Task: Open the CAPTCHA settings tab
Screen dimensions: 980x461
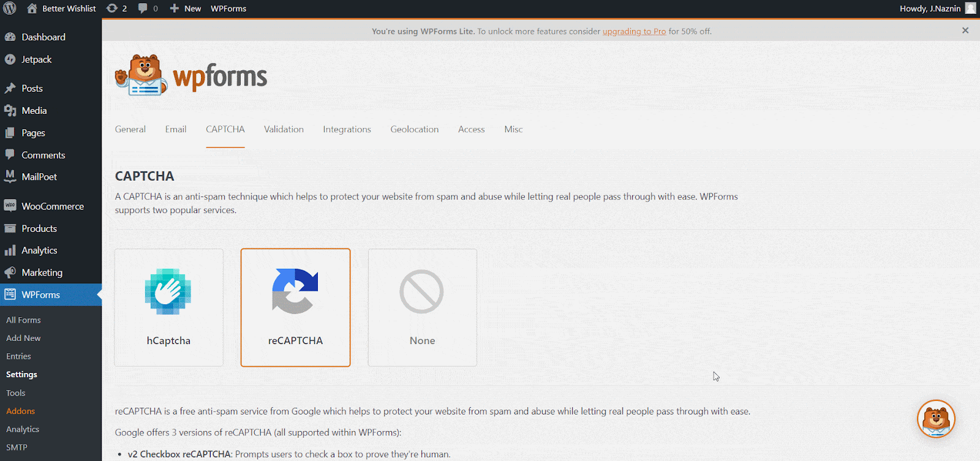Action: tap(225, 129)
